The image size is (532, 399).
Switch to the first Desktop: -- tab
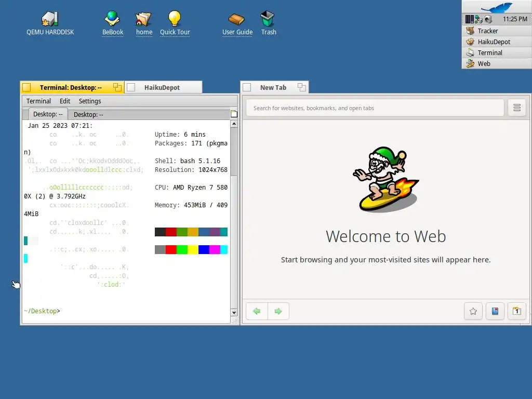(48, 114)
